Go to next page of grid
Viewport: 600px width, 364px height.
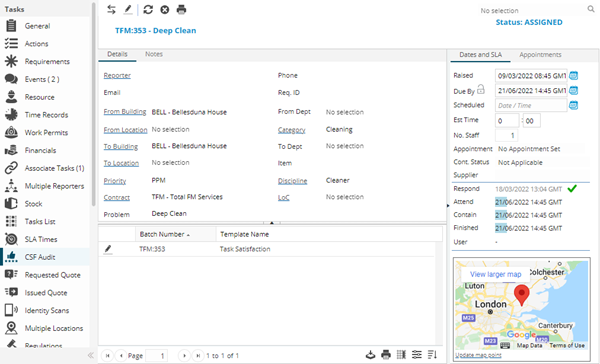pos(184,356)
